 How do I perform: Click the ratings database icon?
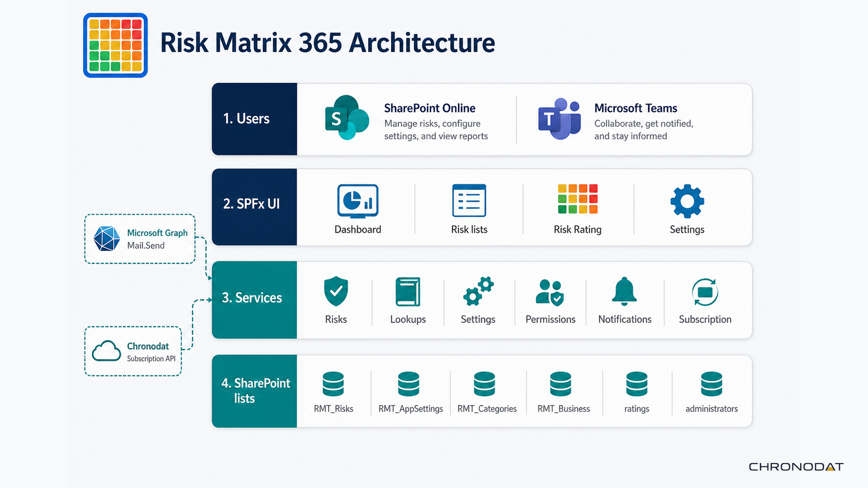tap(637, 384)
